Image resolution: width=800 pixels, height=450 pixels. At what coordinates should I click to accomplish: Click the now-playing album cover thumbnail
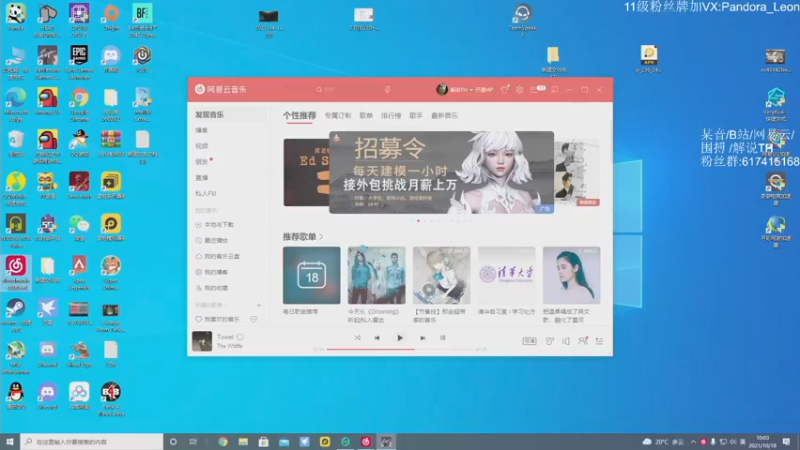click(x=202, y=341)
